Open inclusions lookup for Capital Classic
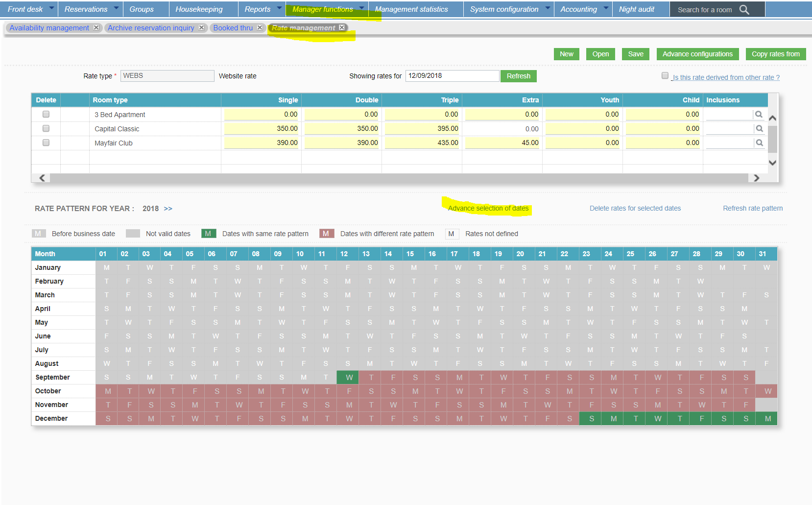Image resolution: width=812 pixels, height=505 pixels. point(759,129)
